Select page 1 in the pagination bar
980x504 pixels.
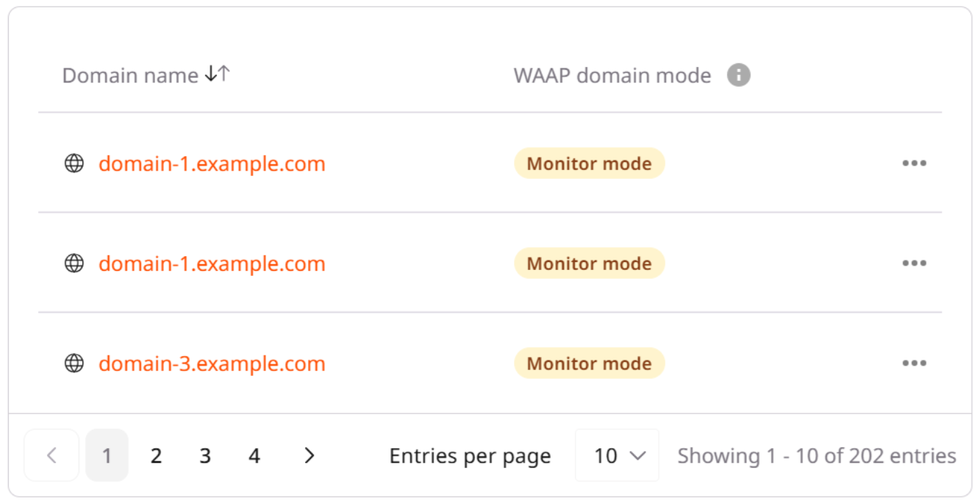pyautogui.click(x=107, y=455)
